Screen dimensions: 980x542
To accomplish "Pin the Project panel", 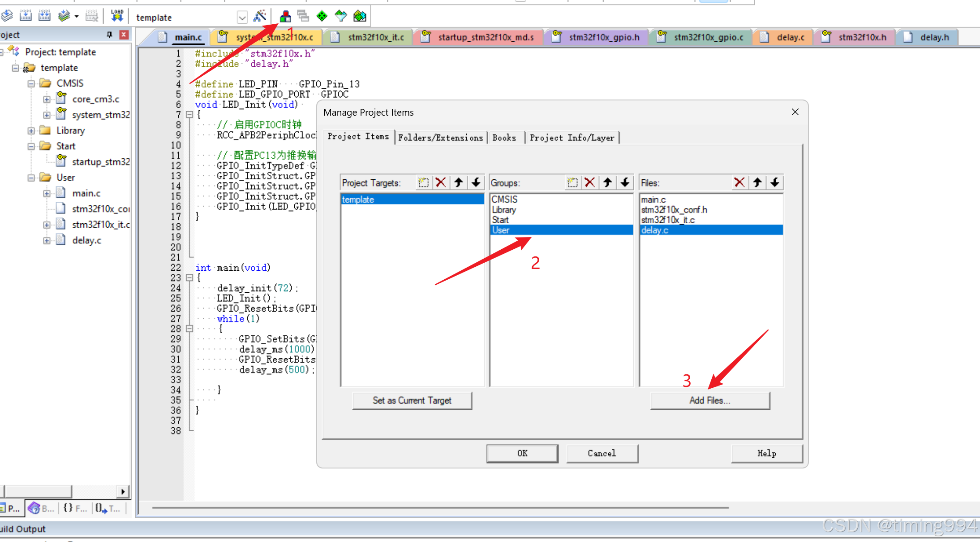I will coord(109,35).
